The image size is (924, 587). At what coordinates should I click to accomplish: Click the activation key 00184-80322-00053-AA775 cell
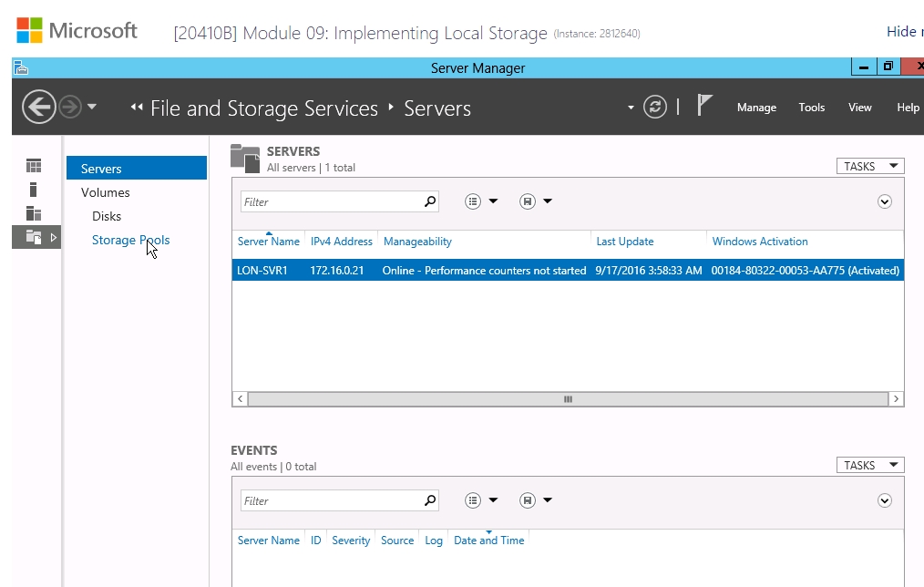click(805, 271)
